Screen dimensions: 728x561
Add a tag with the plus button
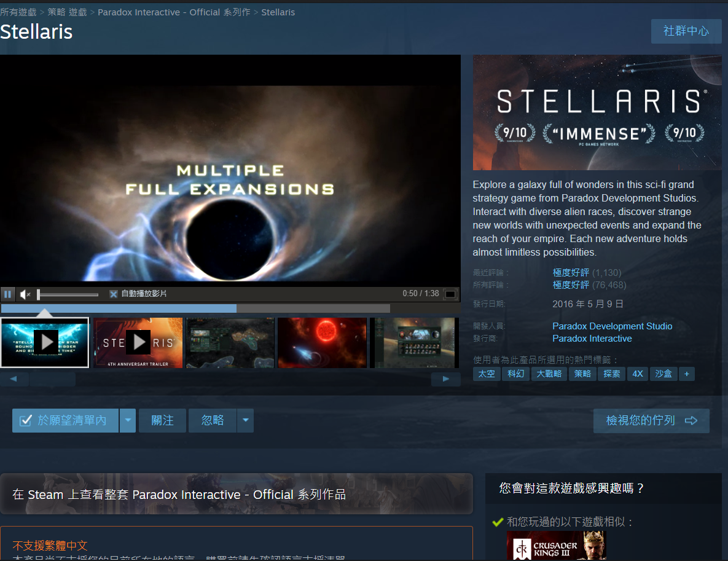(687, 374)
